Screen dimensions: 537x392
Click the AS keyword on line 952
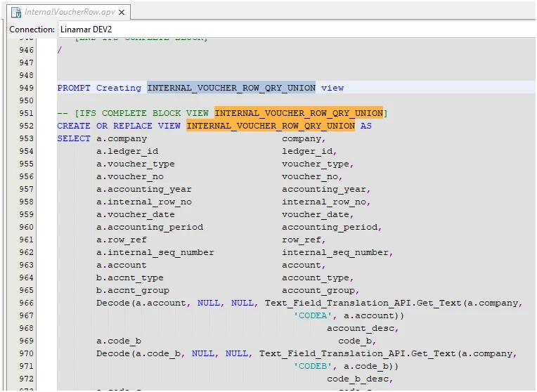click(366, 126)
